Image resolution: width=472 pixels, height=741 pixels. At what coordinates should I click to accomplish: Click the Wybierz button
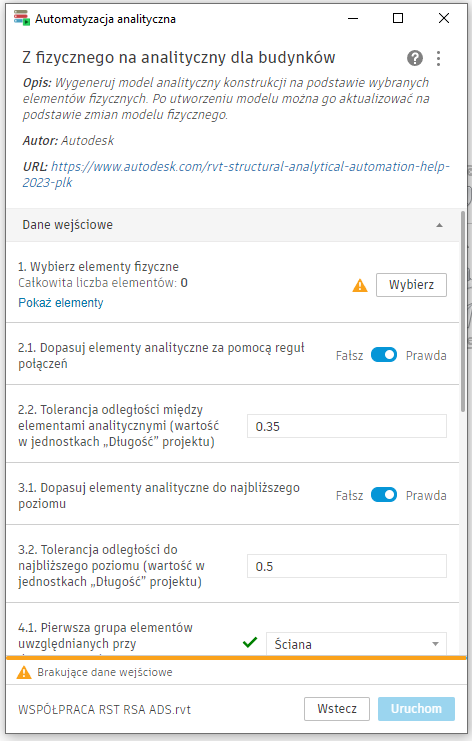pyautogui.click(x=411, y=285)
